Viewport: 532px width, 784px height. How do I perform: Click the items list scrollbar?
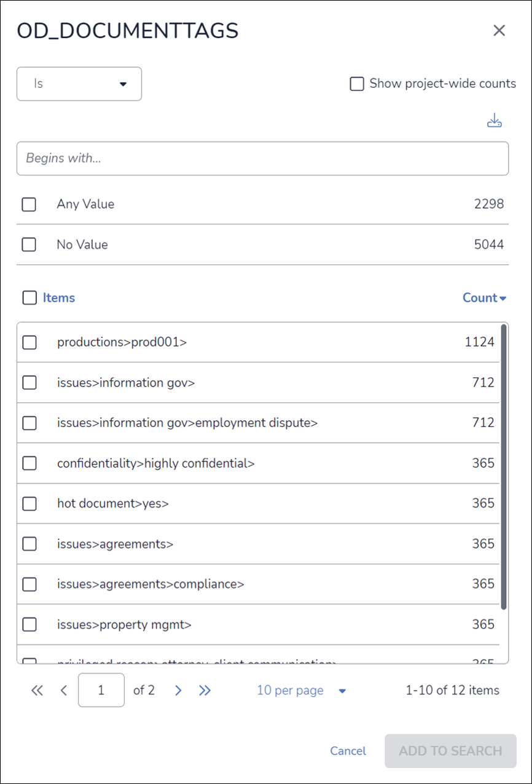[504, 467]
